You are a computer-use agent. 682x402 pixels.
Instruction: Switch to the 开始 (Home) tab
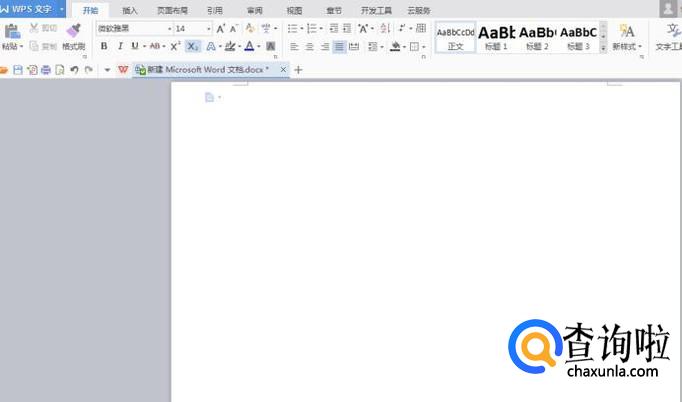[x=90, y=10]
